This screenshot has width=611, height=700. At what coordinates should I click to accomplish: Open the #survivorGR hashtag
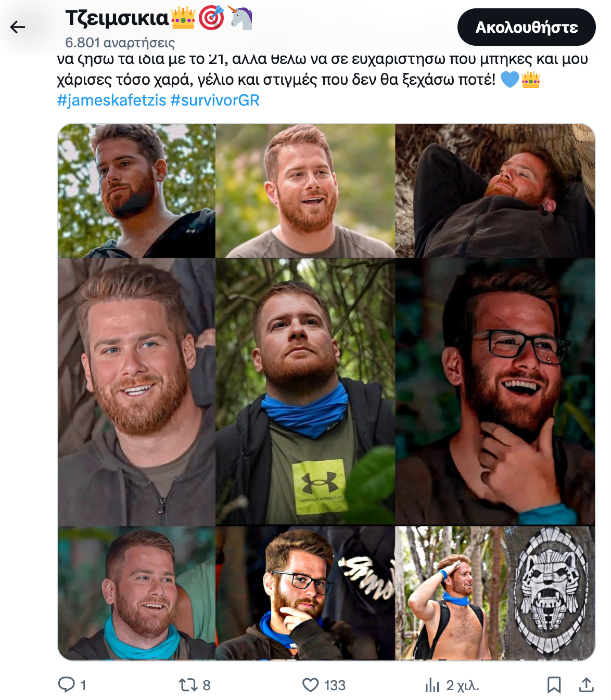[215, 100]
